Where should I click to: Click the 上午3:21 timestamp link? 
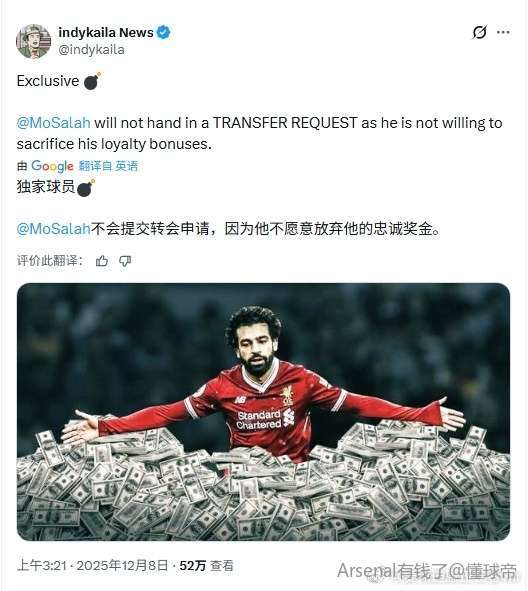42,565
